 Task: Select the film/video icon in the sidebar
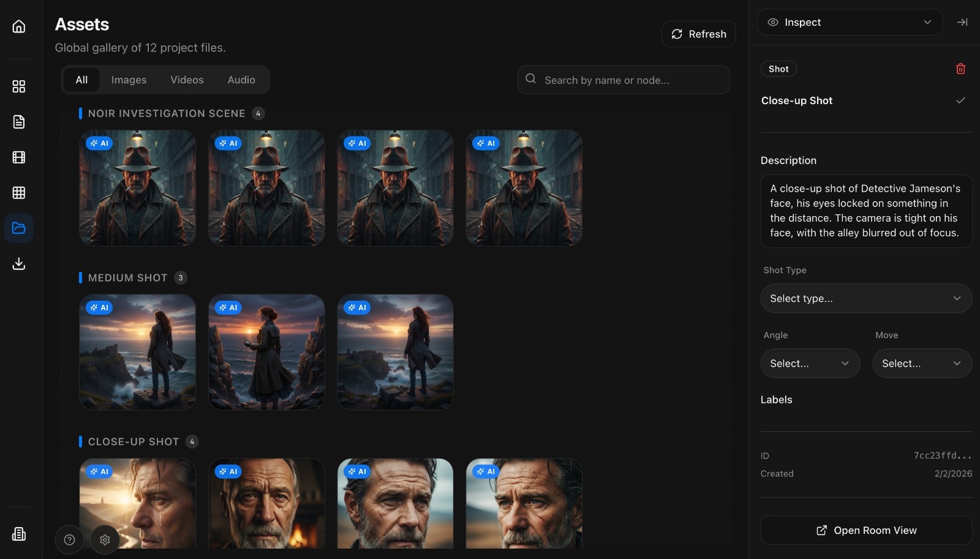(18, 157)
